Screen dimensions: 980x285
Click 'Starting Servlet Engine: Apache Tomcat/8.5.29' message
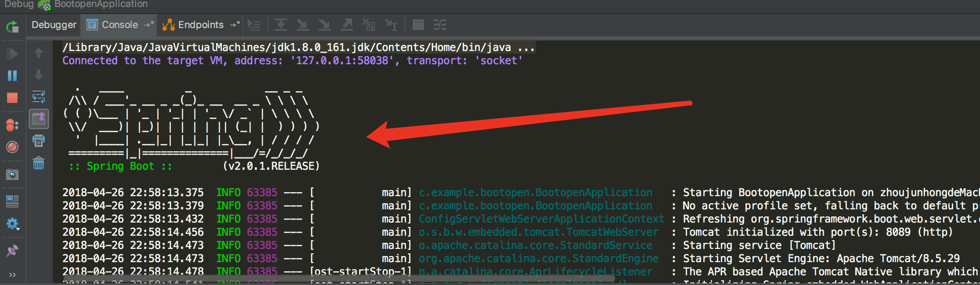click(x=821, y=259)
